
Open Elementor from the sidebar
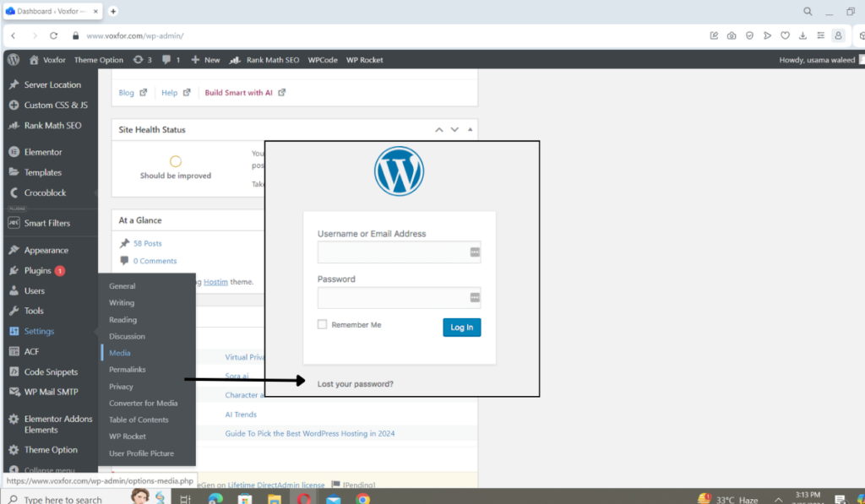pos(42,153)
